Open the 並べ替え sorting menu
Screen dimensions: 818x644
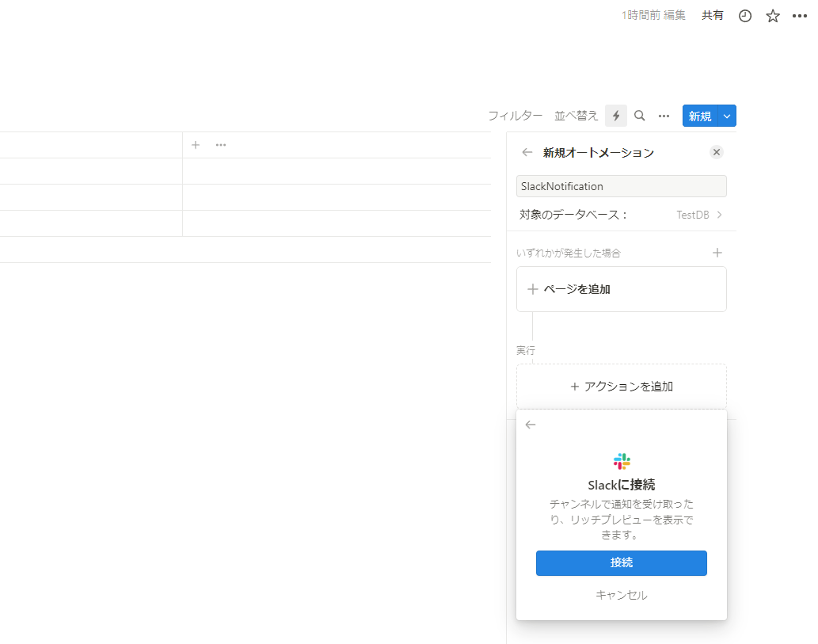[x=576, y=116]
